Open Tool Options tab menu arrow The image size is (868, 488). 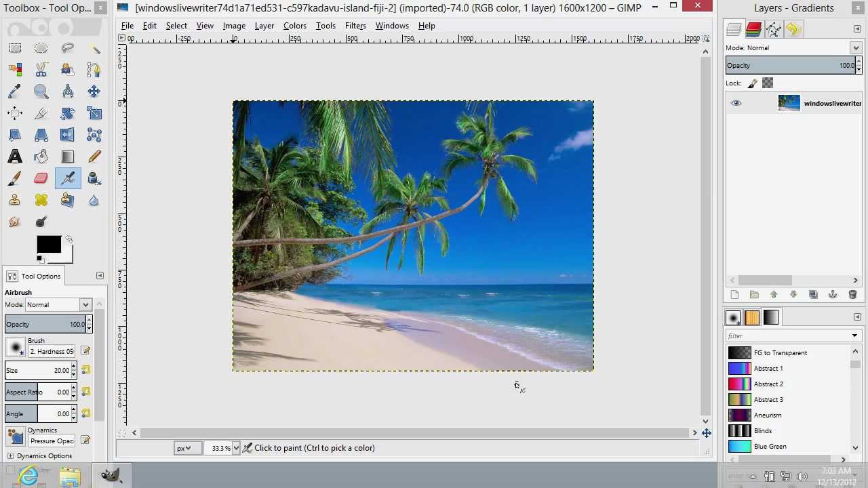[x=100, y=276]
